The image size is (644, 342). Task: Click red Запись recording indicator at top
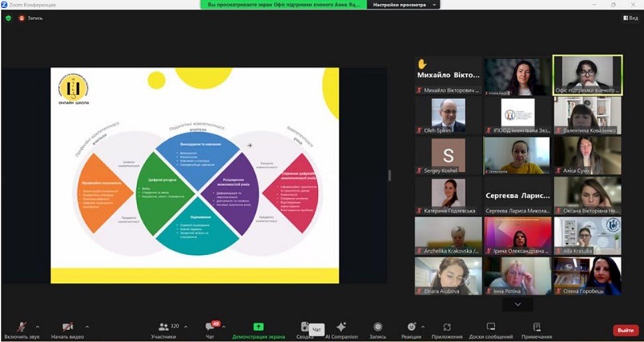pos(31,18)
